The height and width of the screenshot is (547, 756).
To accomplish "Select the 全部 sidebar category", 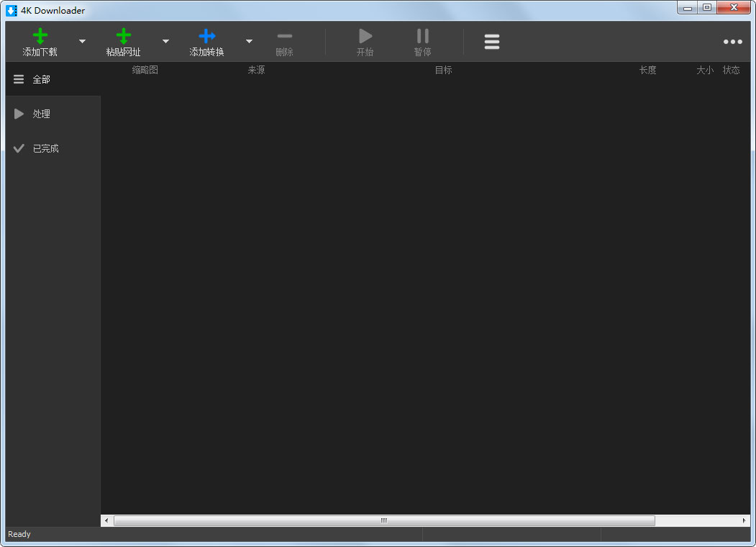I will pyautogui.click(x=53, y=79).
